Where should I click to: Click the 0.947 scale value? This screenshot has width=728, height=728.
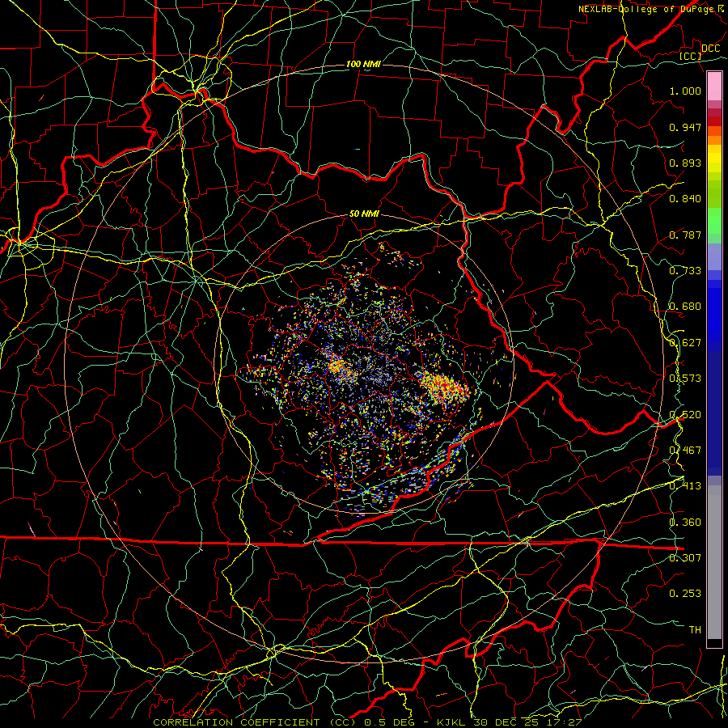[x=685, y=127]
